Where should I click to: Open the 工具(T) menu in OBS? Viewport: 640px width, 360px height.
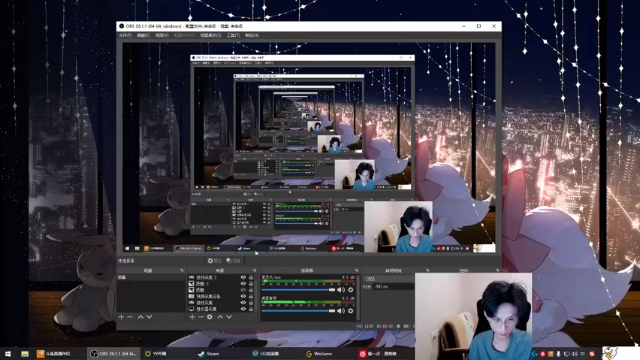233,36
